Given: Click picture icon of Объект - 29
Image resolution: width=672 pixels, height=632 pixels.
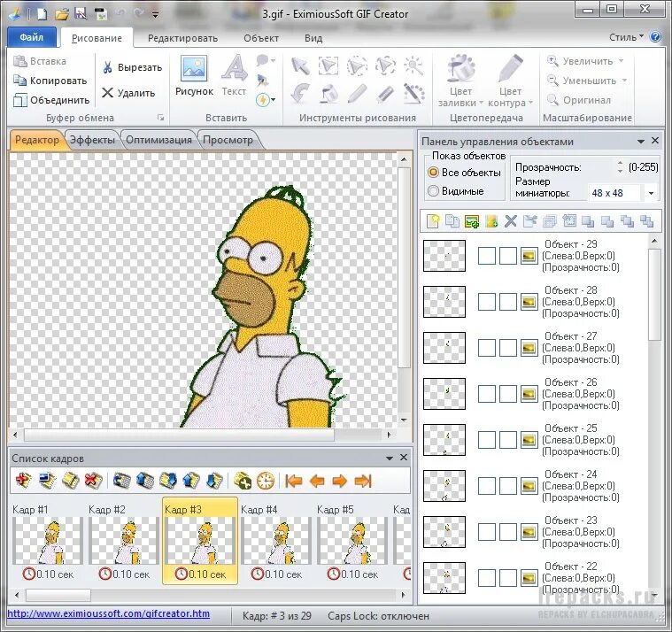Looking at the screenshot, I should point(529,256).
